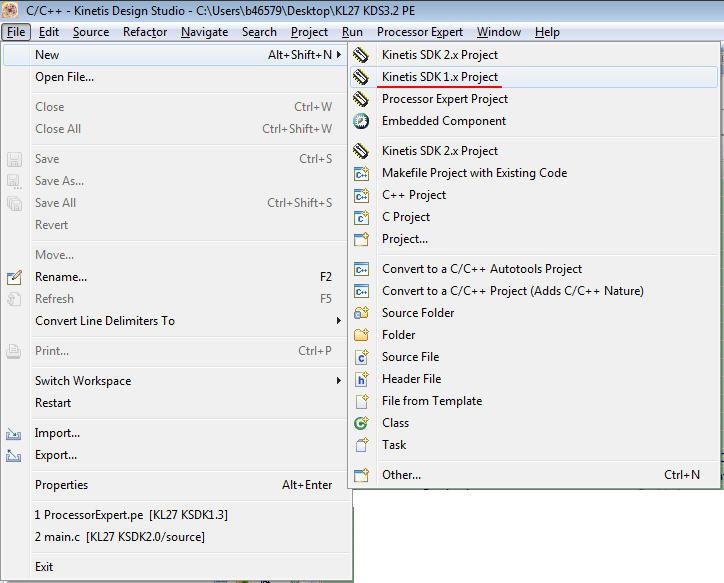
Task: Open the Refactor menu
Action: [145, 32]
